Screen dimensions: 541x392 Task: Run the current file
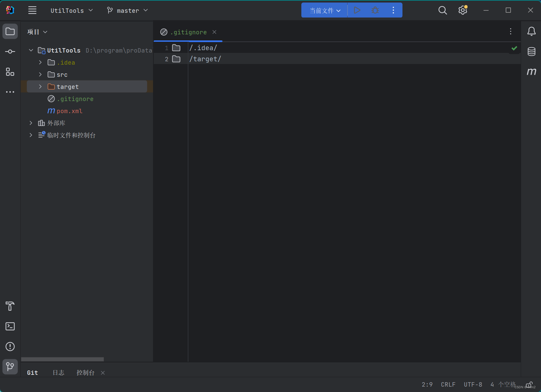(x=357, y=10)
